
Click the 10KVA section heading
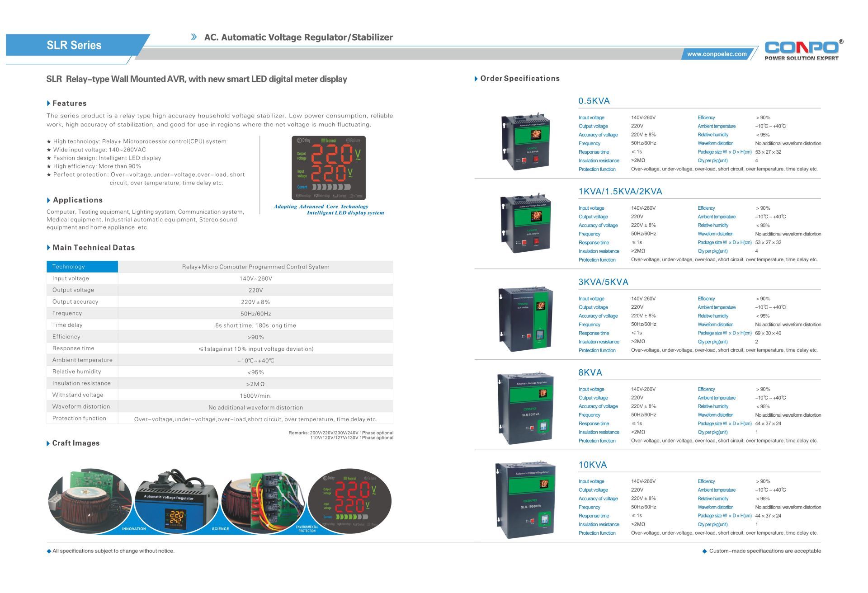coord(592,465)
